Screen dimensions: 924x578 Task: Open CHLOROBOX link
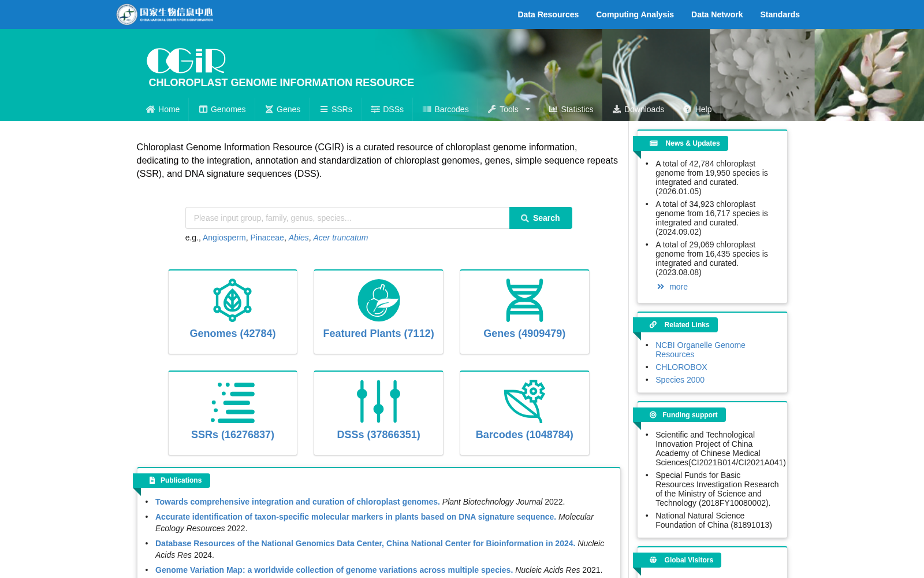[681, 367]
